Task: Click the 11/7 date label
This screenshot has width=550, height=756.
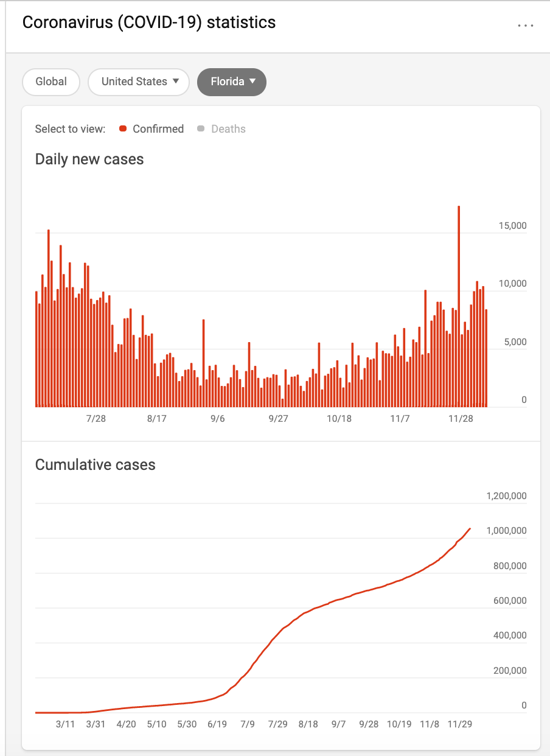Action: coord(400,419)
